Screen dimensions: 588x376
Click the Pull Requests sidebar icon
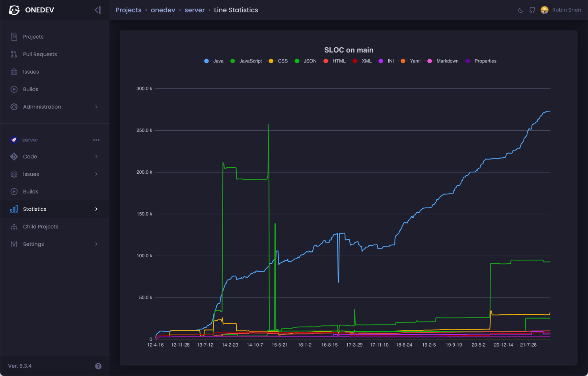click(x=14, y=54)
